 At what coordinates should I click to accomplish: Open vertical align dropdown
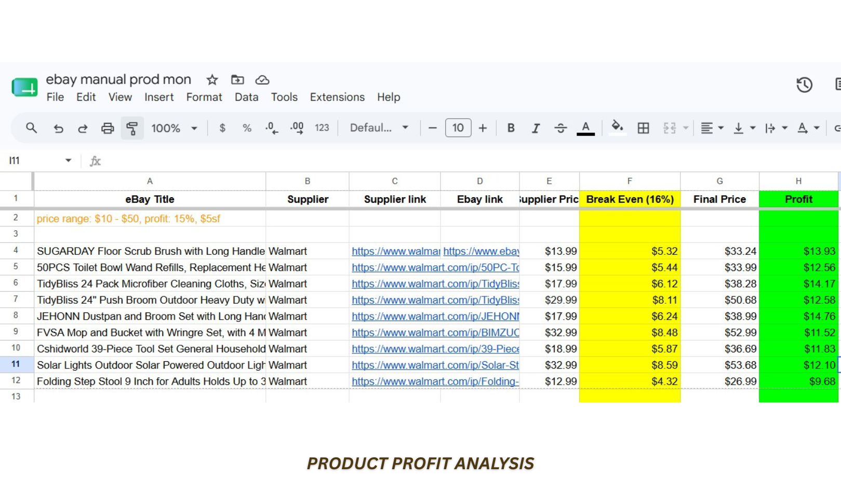[x=744, y=128]
